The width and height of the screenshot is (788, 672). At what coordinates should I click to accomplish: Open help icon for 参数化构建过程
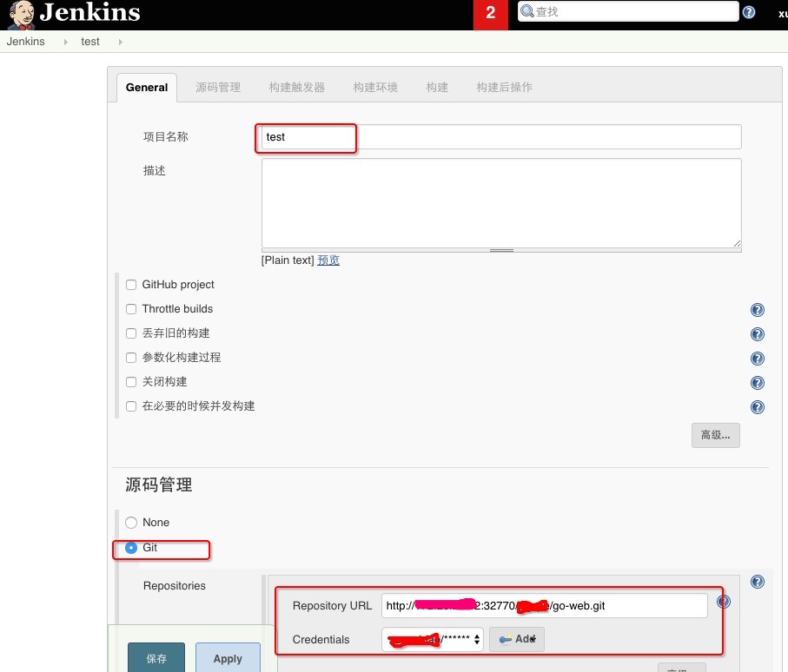(758, 359)
